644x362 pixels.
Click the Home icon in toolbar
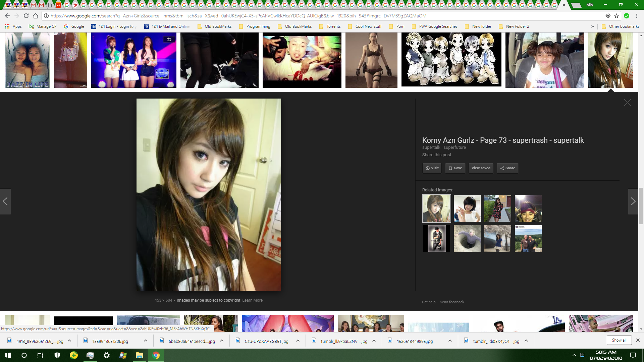(36, 16)
